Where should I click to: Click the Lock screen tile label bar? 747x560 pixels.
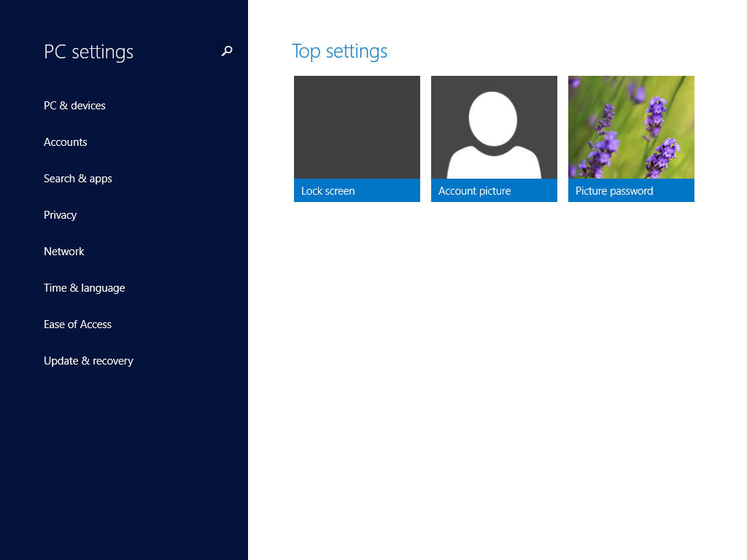[x=357, y=190]
